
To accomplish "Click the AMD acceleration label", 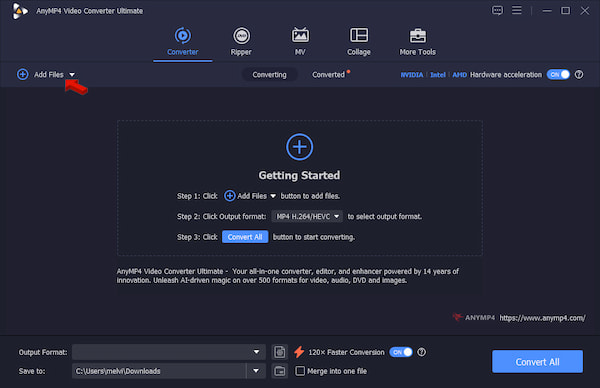I will tap(460, 75).
